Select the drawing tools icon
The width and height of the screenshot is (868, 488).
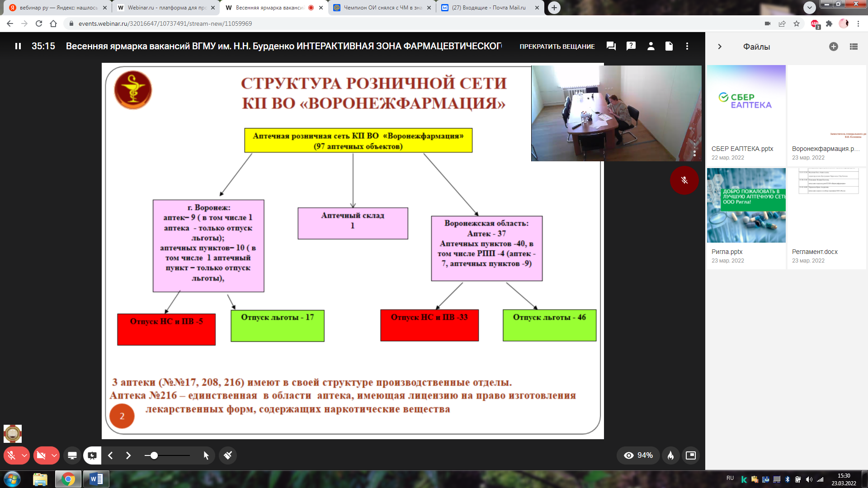click(x=228, y=455)
